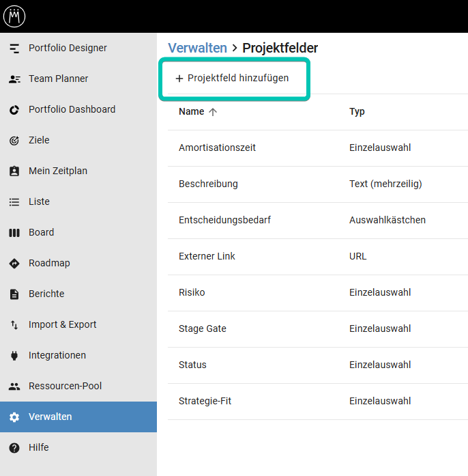The width and height of the screenshot is (468, 476).
Task: Click the Board columns icon
Action: (14, 233)
